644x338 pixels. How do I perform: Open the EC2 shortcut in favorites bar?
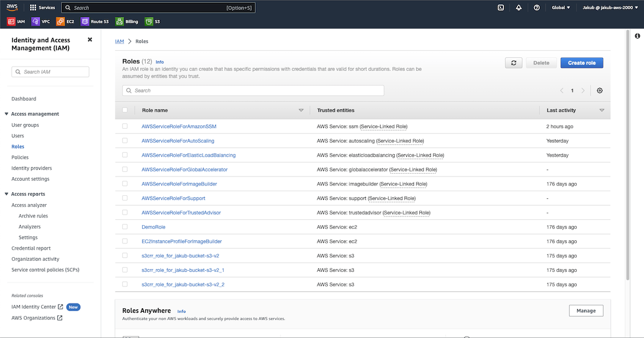point(65,22)
